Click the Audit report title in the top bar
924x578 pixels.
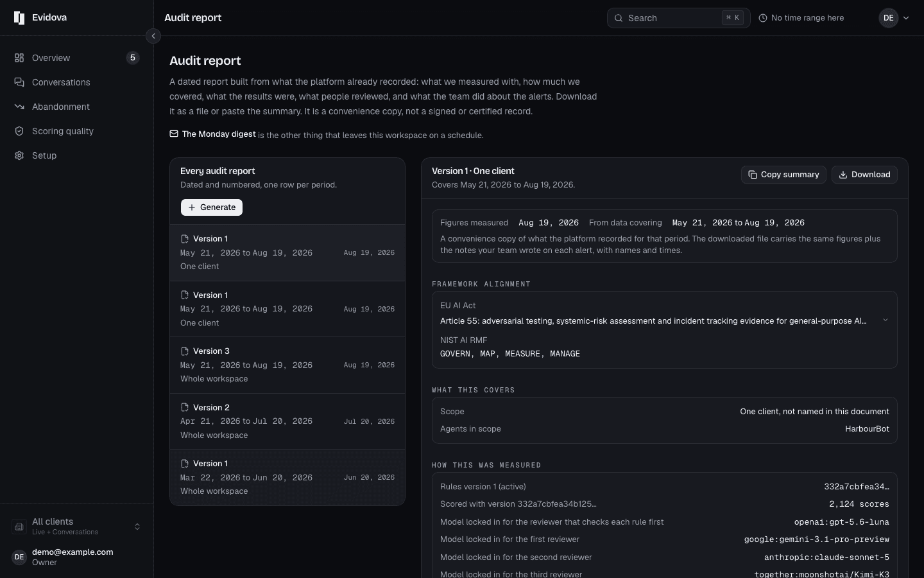193,18
